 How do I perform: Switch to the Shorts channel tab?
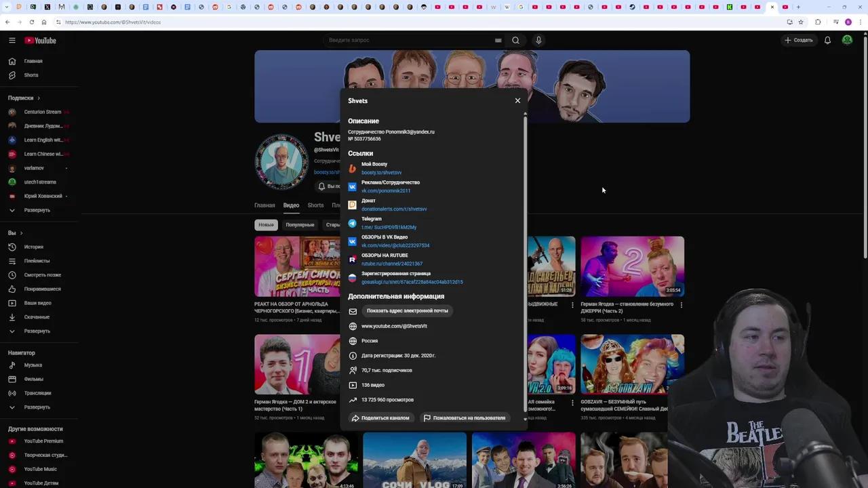coord(315,205)
